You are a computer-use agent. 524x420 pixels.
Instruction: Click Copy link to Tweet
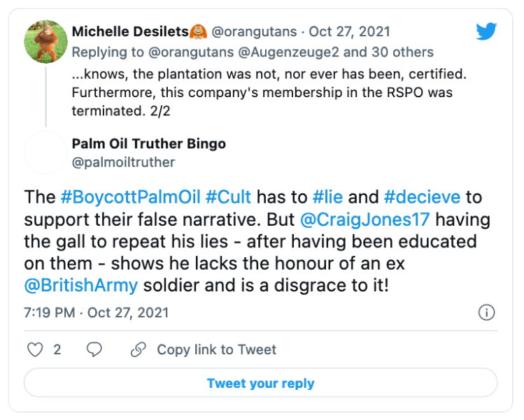[216, 349]
